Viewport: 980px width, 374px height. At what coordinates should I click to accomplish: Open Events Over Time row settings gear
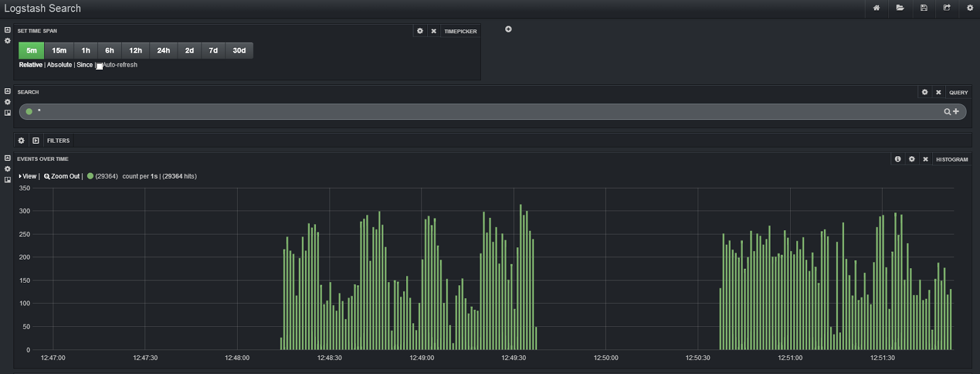click(7, 169)
